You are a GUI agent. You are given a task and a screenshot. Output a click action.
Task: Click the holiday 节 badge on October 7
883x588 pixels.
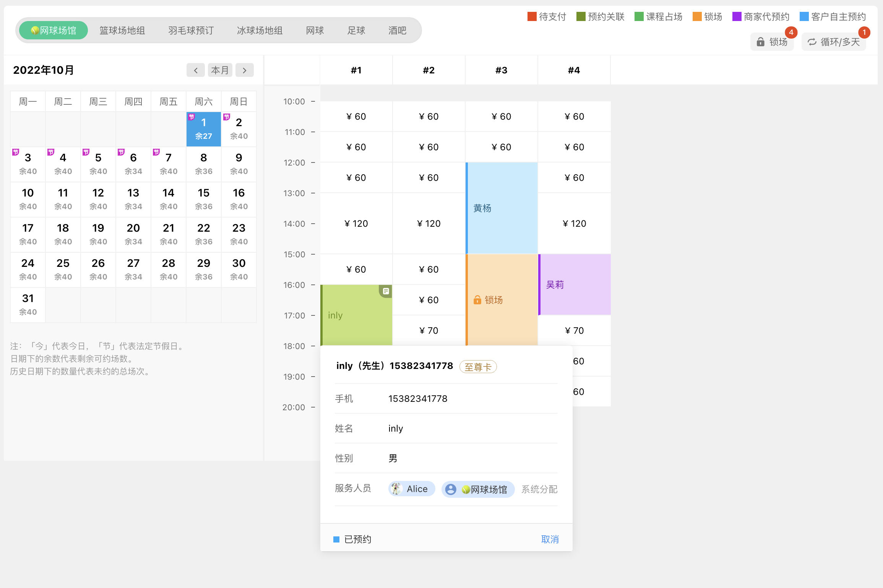tap(156, 152)
